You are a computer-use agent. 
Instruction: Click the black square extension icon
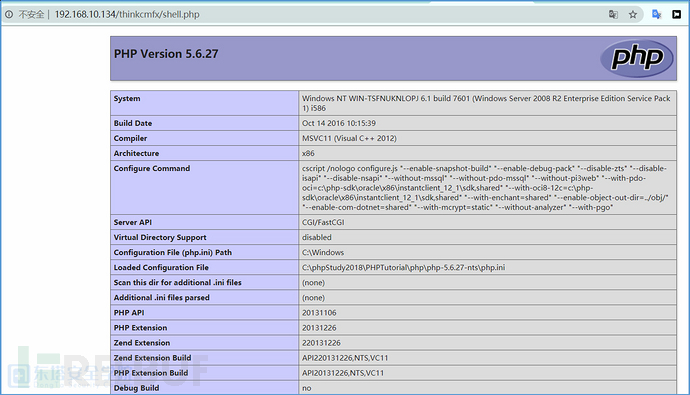676,15
